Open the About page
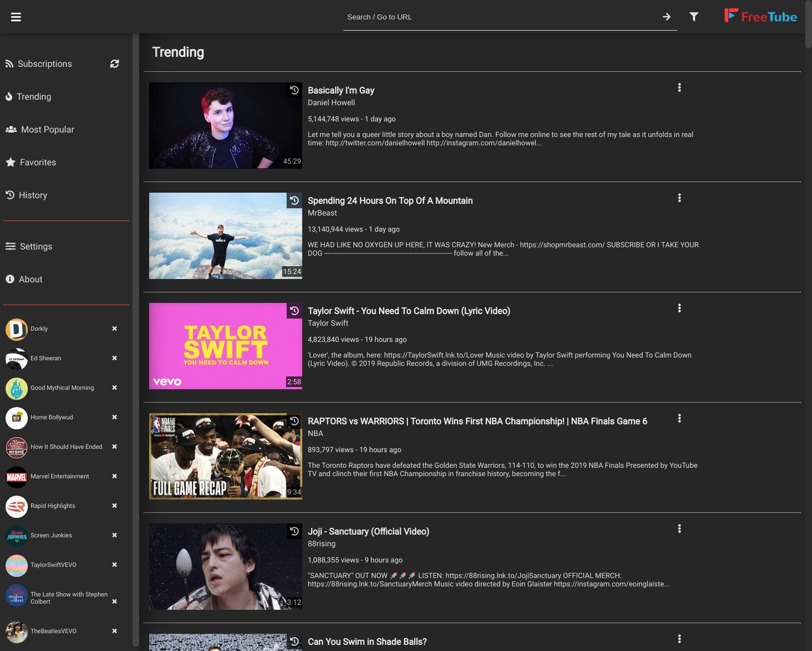Viewport: 812px width, 651px height. 24,280
